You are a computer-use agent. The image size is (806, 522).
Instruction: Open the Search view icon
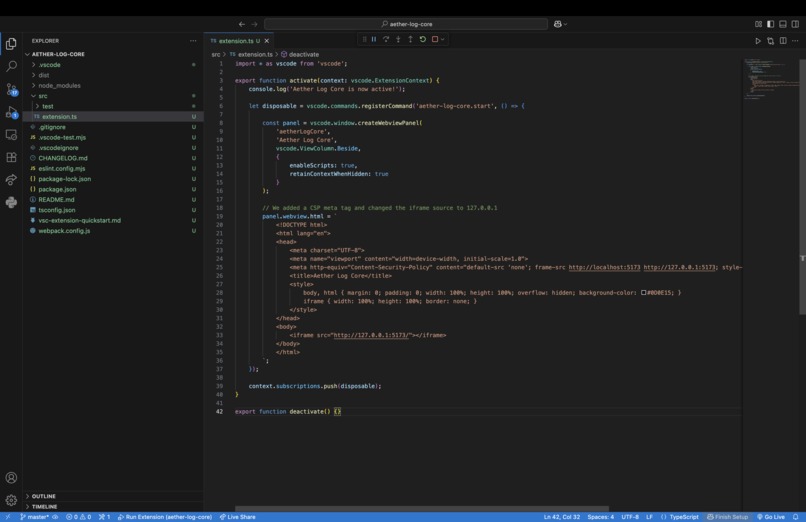pyautogui.click(x=11, y=66)
